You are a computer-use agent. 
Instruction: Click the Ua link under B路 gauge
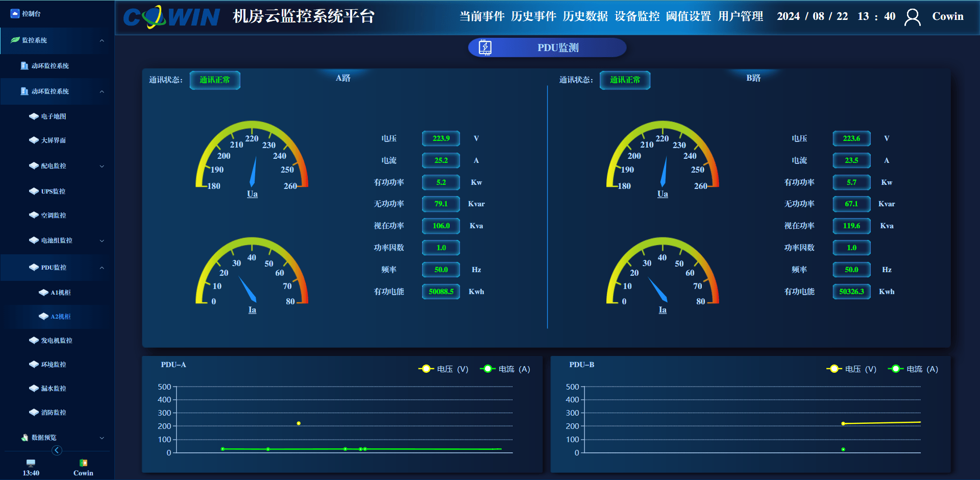tap(663, 194)
